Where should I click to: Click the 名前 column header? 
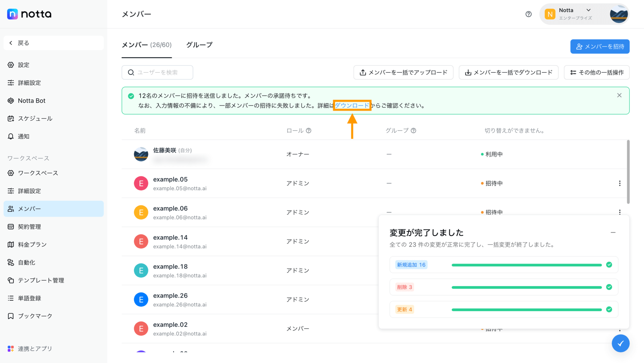pos(140,131)
